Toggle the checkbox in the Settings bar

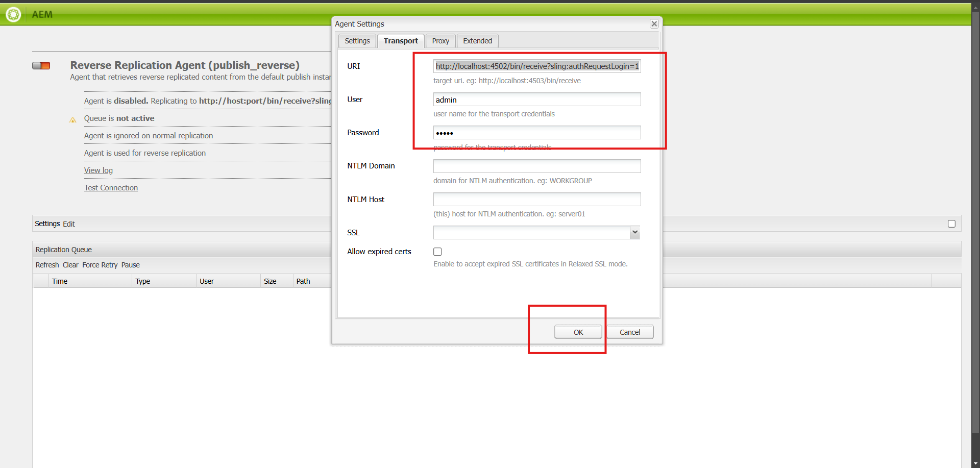pyautogui.click(x=951, y=224)
